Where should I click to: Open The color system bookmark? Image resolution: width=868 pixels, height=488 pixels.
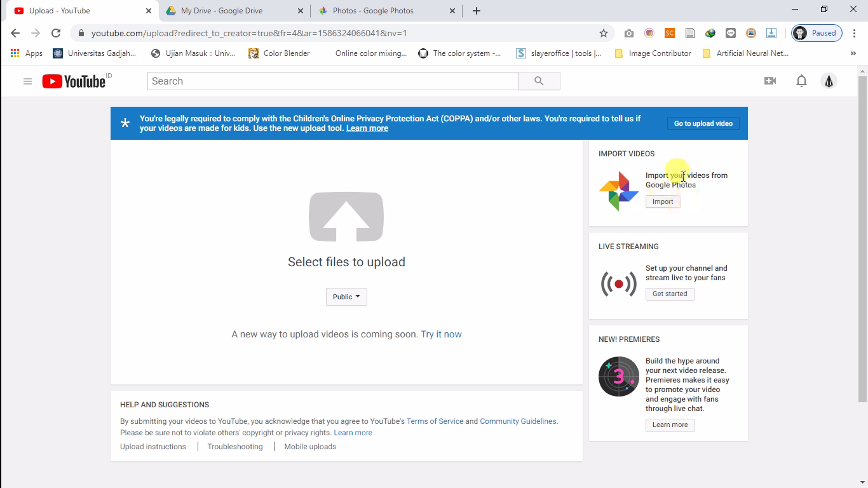460,53
